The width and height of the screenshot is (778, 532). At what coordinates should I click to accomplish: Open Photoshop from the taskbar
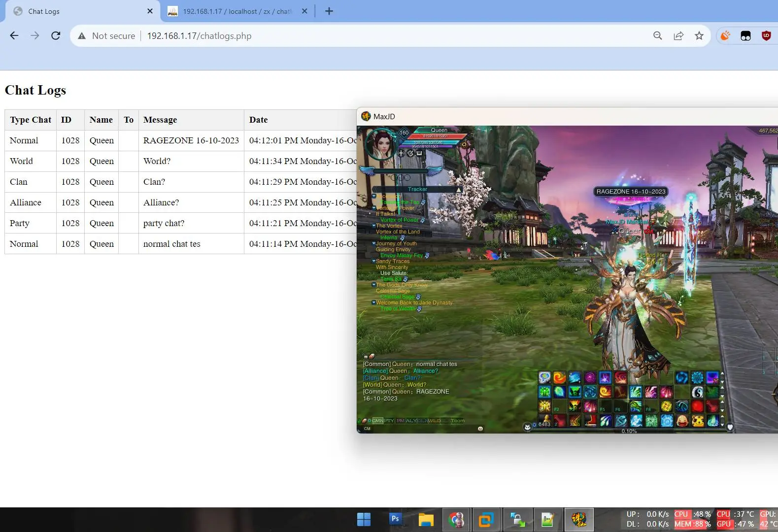coord(395,519)
